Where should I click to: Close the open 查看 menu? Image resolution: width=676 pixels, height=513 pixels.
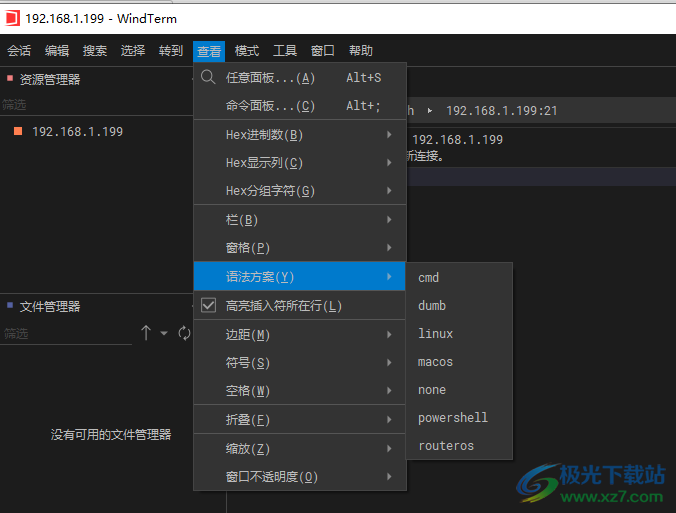[x=209, y=51]
